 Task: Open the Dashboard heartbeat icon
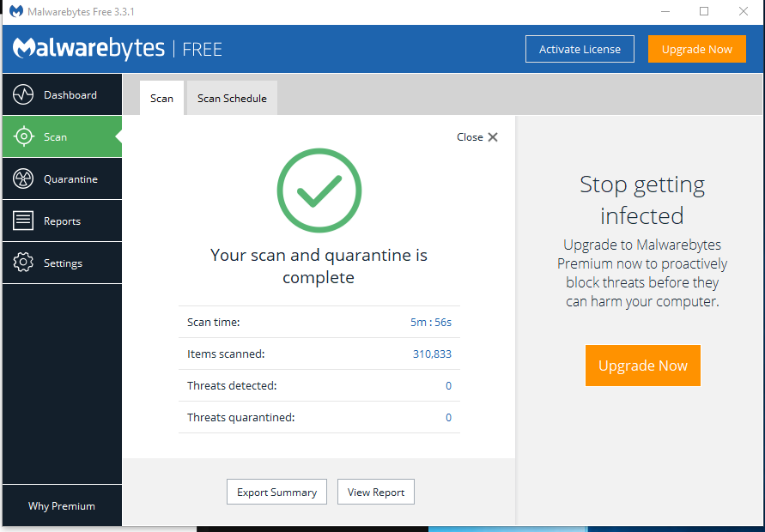(23, 94)
